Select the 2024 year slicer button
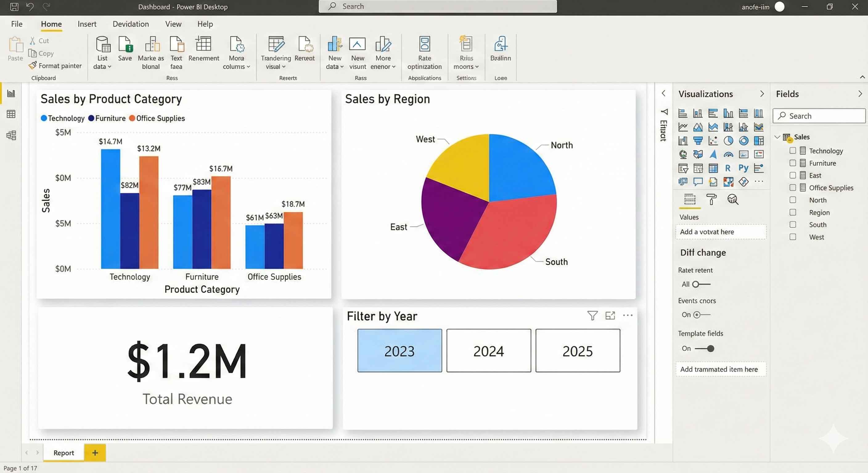 [x=489, y=350]
